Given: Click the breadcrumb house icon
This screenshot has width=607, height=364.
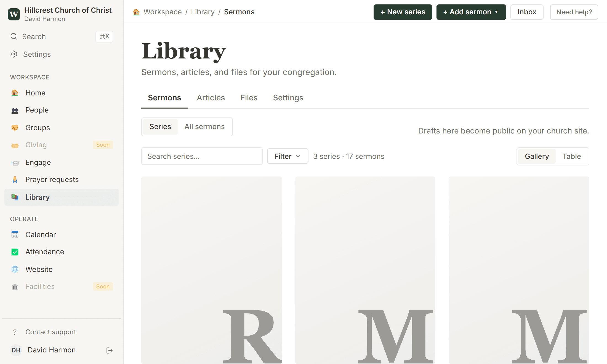Looking at the screenshot, I should click(x=136, y=12).
